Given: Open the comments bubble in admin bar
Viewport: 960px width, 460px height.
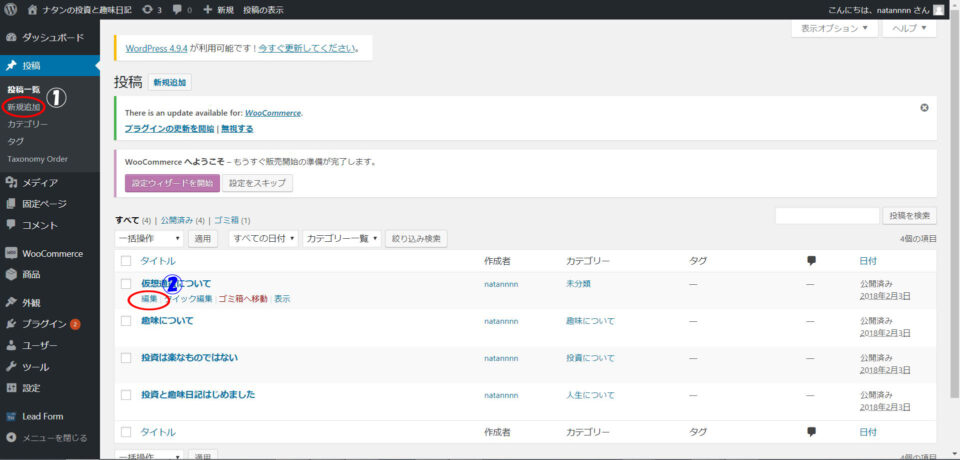Looking at the screenshot, I should pos(182,10).
